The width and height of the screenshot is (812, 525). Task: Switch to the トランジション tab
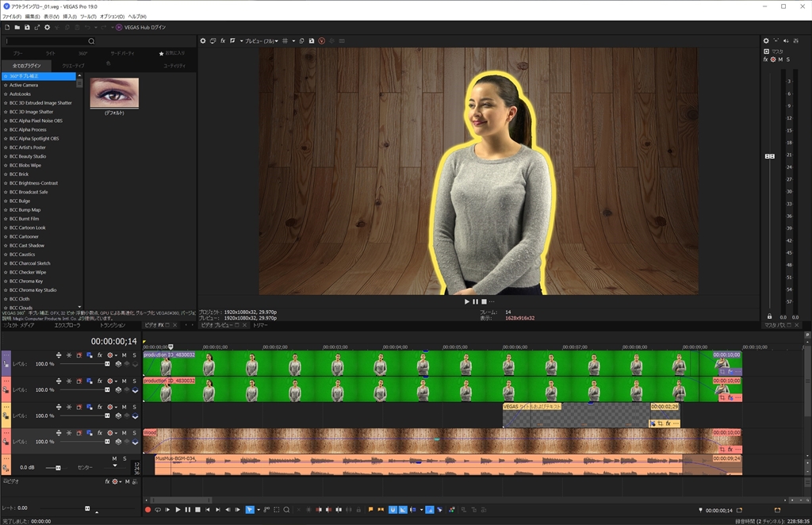point(113,325)
